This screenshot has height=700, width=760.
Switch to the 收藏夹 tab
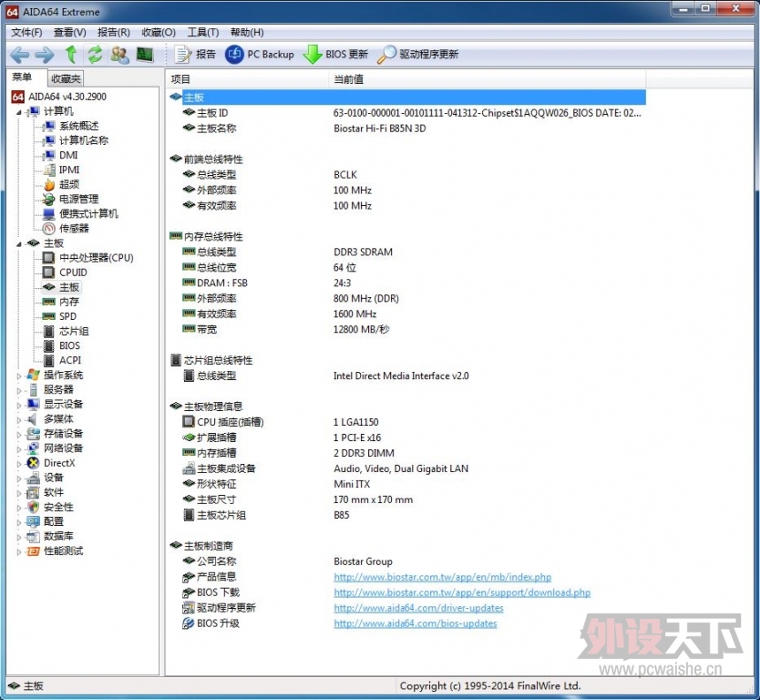click(x=66, y=78)
